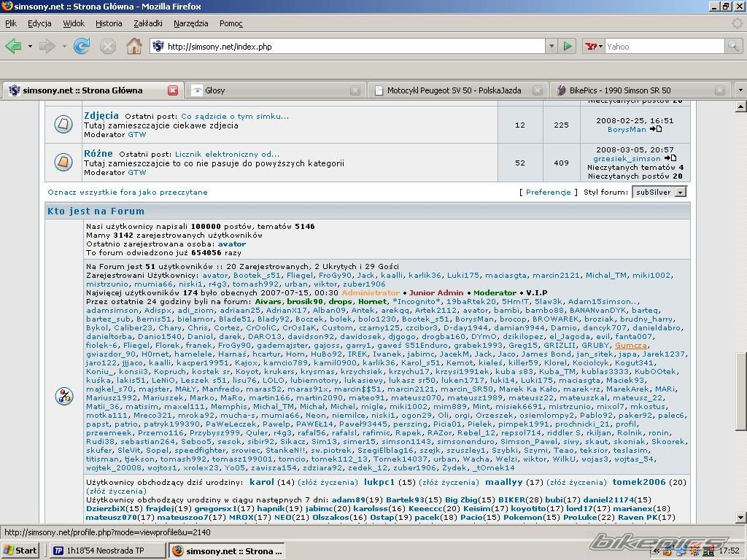The image size is (747, 560).
Task: Click latest post icon next to BorysMan
Action: pyautogui.click(x=655, y=130)
